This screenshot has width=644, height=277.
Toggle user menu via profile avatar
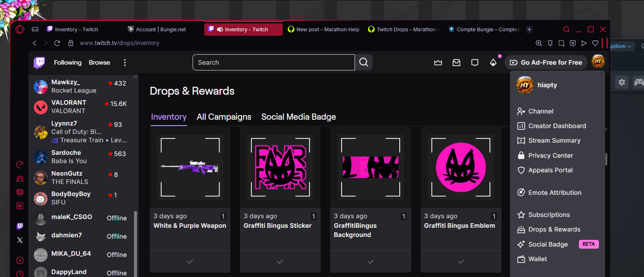[598, 62]
